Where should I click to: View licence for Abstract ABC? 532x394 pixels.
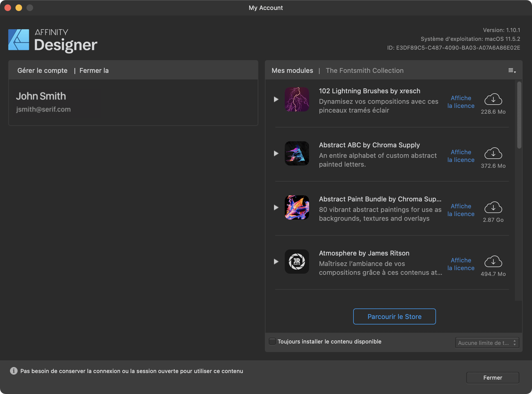point(461,156)
